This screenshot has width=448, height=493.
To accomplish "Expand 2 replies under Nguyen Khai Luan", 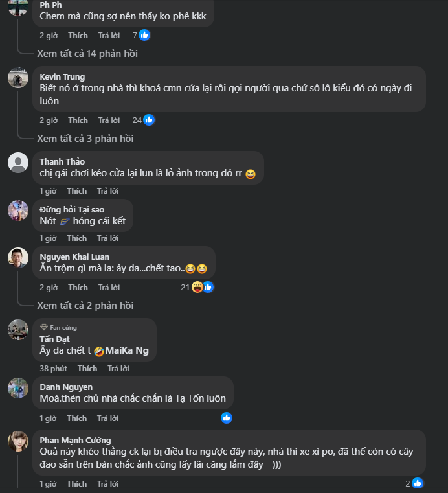I will pos(85,305).
